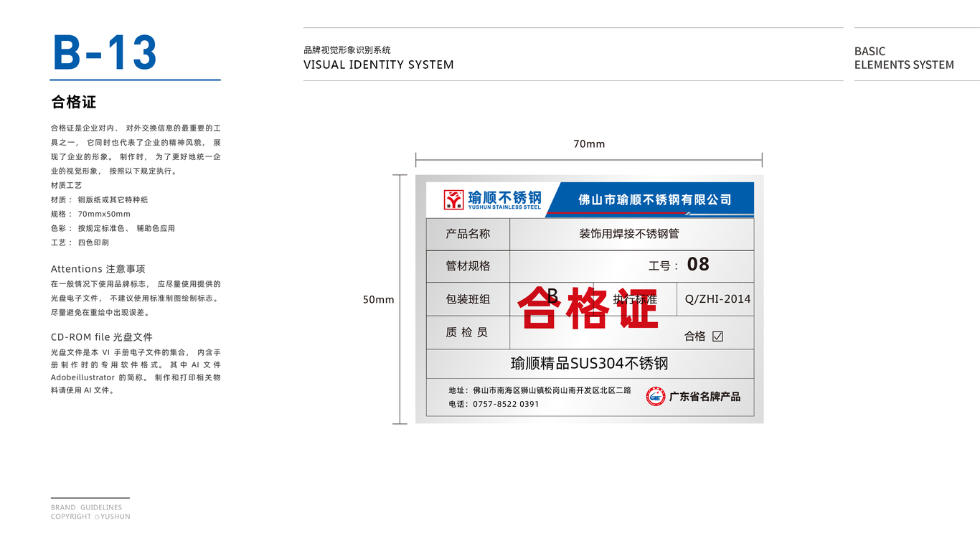Click the 材质工艺 subheading

[x=66, y=185]
